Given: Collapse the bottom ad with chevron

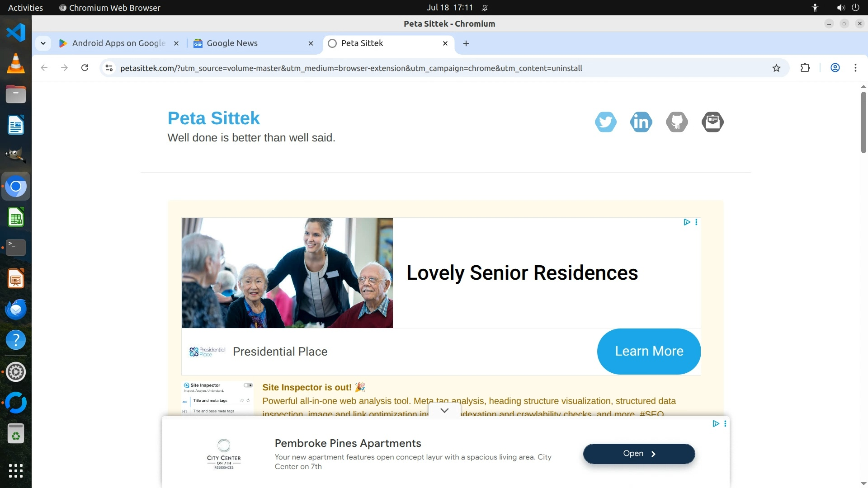Looking at the screenshot, I should 444,410.
